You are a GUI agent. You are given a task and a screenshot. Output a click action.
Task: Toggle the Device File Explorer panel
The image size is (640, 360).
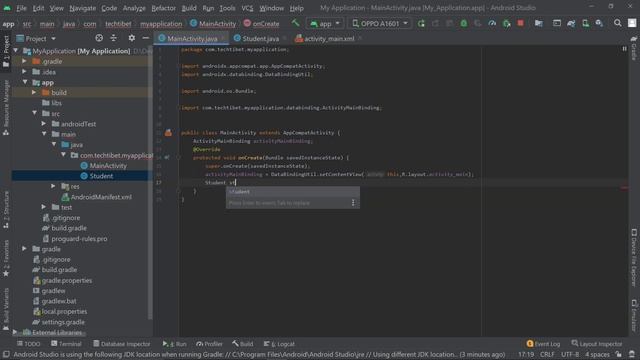(x=634, y=257)
